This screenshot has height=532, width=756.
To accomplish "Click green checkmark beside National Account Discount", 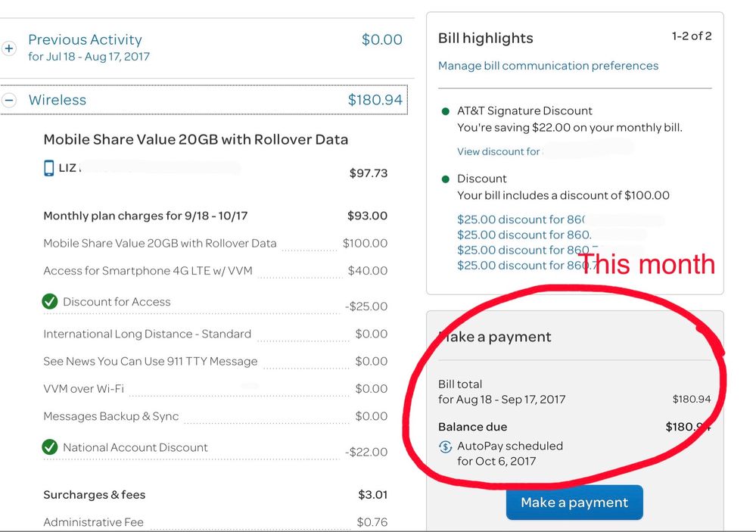I will point(50,447).
